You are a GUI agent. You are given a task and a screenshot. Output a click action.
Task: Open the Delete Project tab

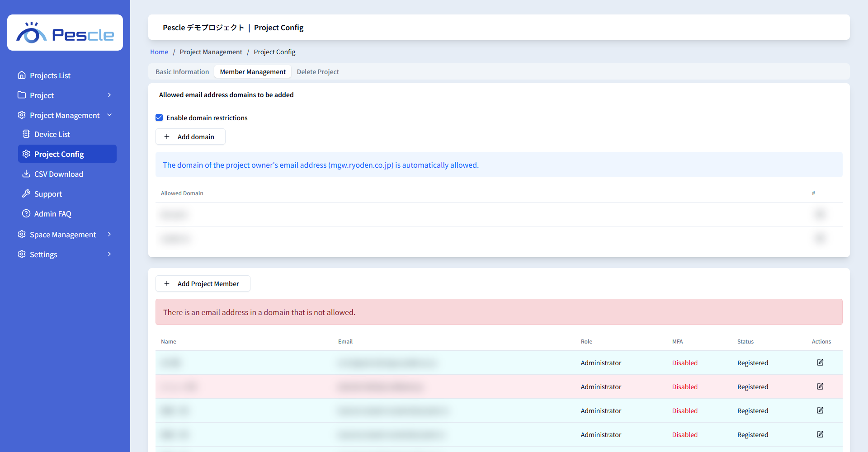318,72
